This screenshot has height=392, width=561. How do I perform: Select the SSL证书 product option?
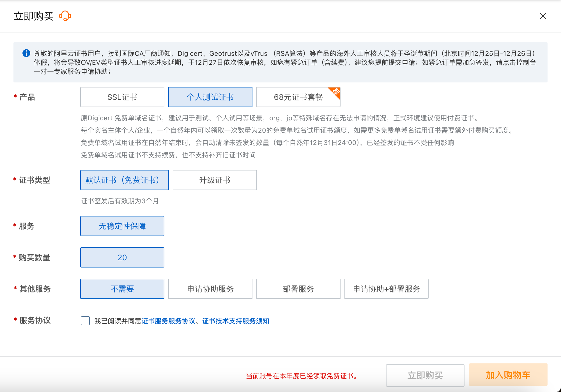pyautogui.click(x=122, y=97)
